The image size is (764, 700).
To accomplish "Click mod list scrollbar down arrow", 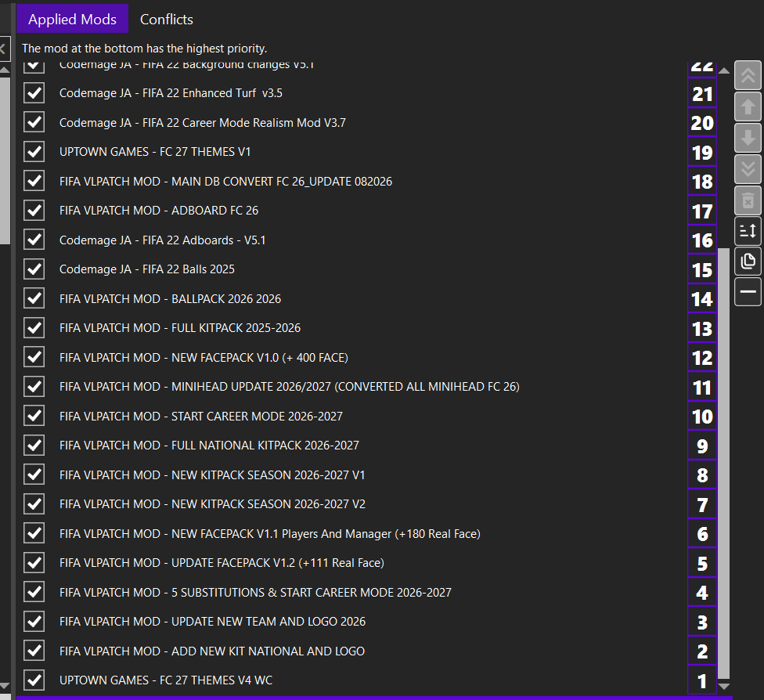I will tap(724, 686).
